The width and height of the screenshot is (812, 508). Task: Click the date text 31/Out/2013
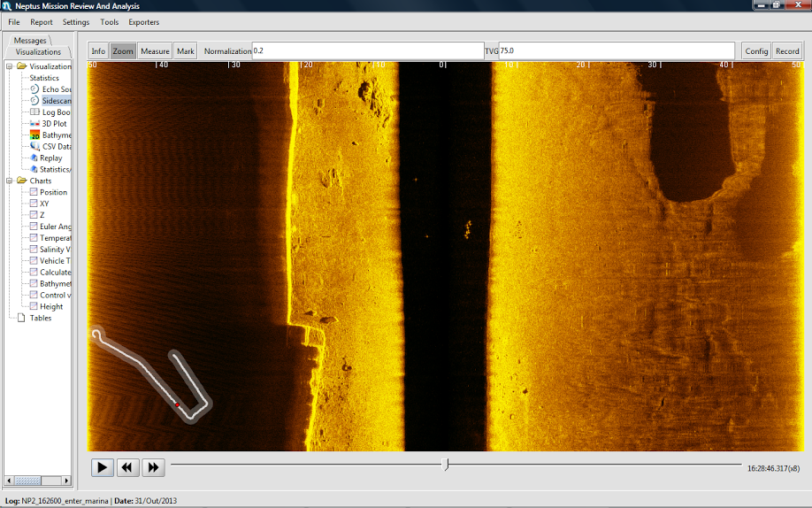point(156,501)
